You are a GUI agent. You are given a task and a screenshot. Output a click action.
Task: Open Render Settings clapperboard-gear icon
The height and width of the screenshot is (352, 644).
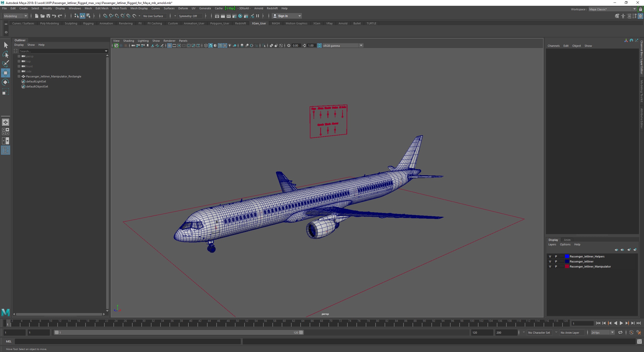[x=234, y=16]
